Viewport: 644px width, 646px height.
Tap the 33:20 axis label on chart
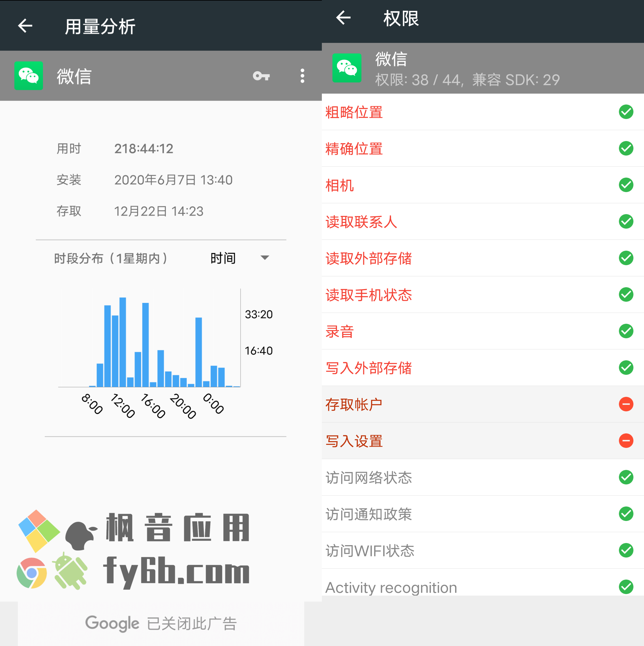(x=259, y=314)
